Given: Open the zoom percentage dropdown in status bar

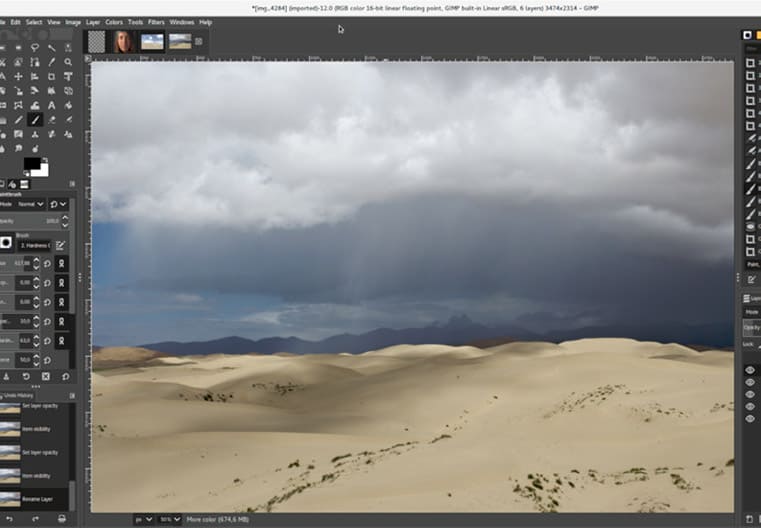Looking at the screenshot, I should [x=170, y=519].
